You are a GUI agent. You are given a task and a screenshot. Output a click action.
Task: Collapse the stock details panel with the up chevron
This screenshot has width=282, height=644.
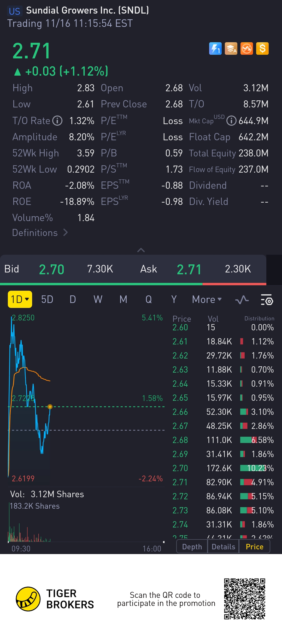coord(141,250)
